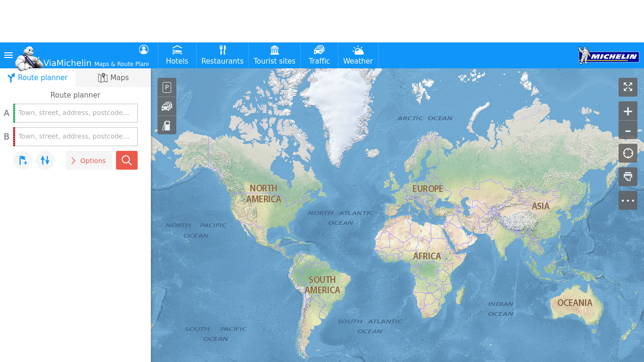Toggle parking layer on map

167,87
